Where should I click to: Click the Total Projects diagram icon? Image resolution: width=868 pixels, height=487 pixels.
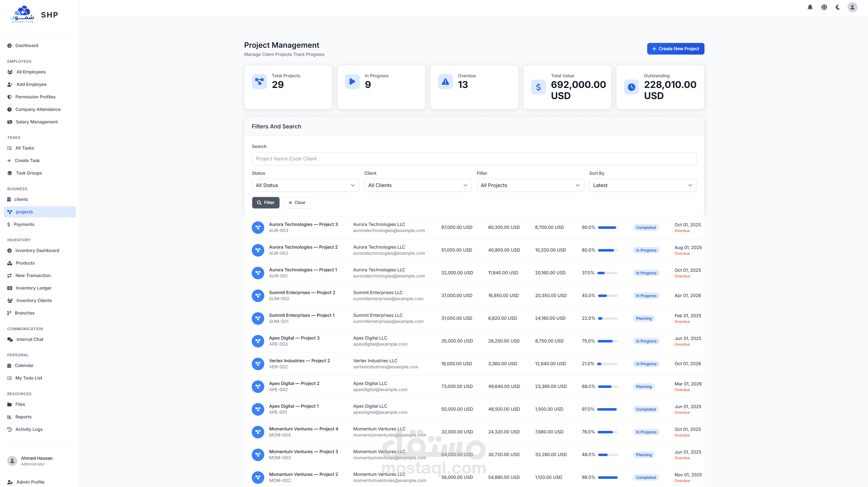click(x=259, y=82)
